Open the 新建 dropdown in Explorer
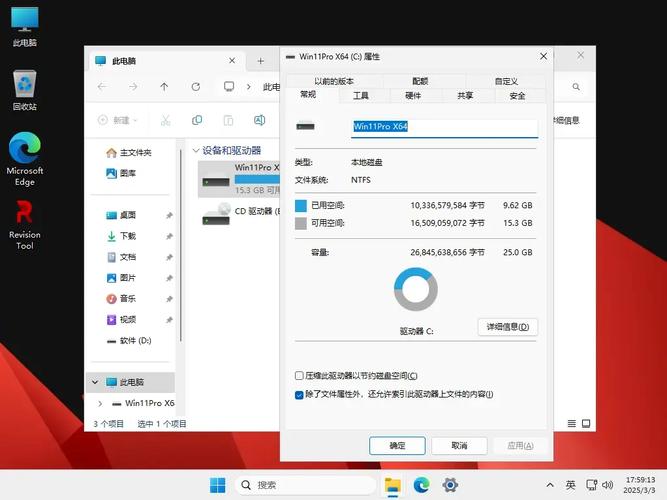This screenshot has width=667, height=500. [x=118, y=120]
